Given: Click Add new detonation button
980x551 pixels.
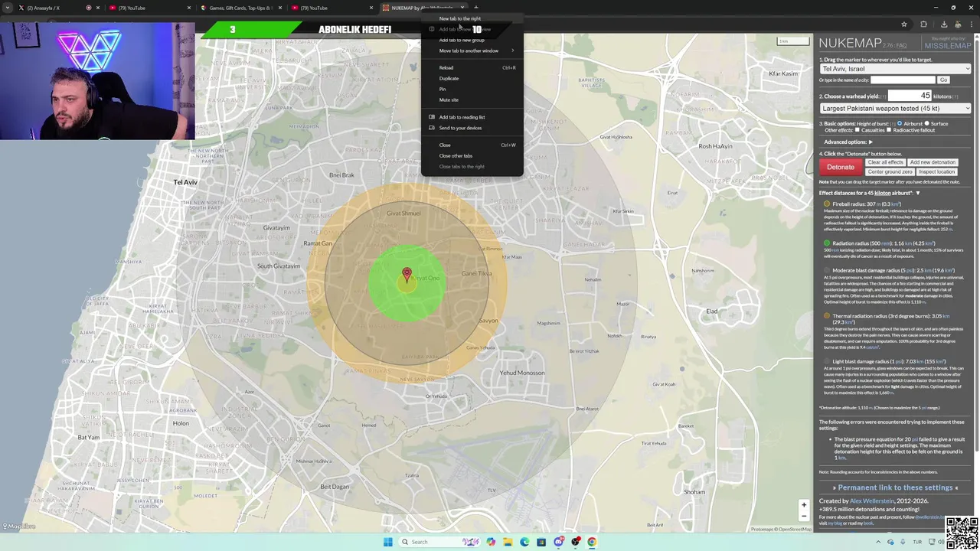Looking at the screenshot, I should tap(933, 162).
